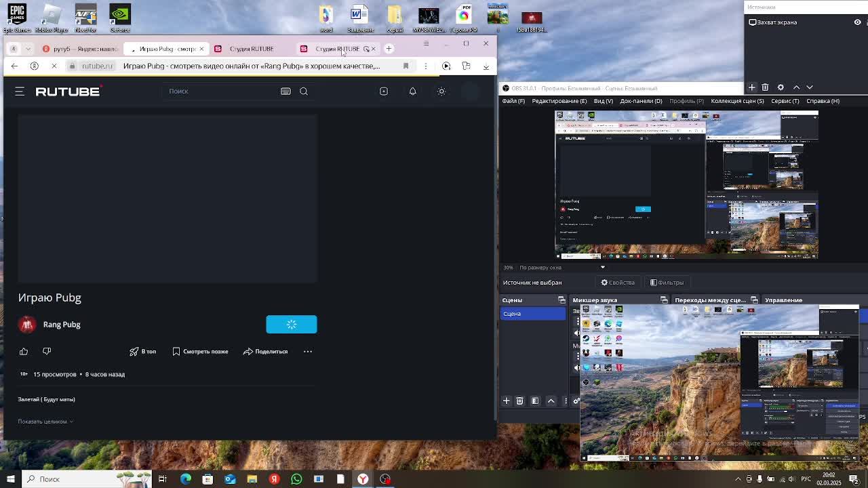The width and height of the screenshot is (868, 488).
Task: Show hidden system tray icons
Action: pyautogui.click(x=738, y=479)
